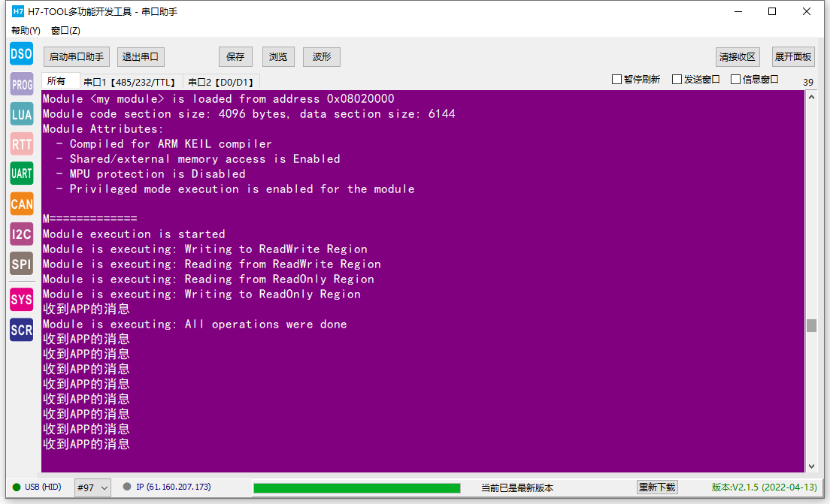This screenshot has width=830, height=504.
Task: Click the scrollbar down arrow
Action: pos(811,466)
